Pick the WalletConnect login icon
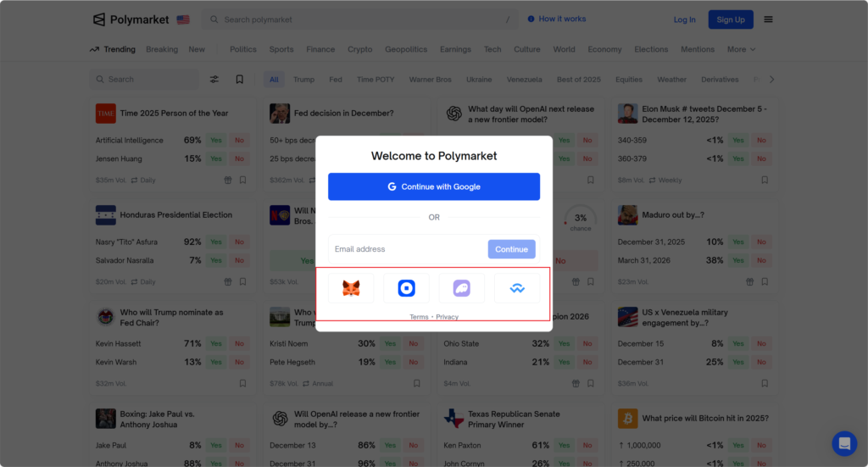 pyautogui.click(x=516, y=288)
